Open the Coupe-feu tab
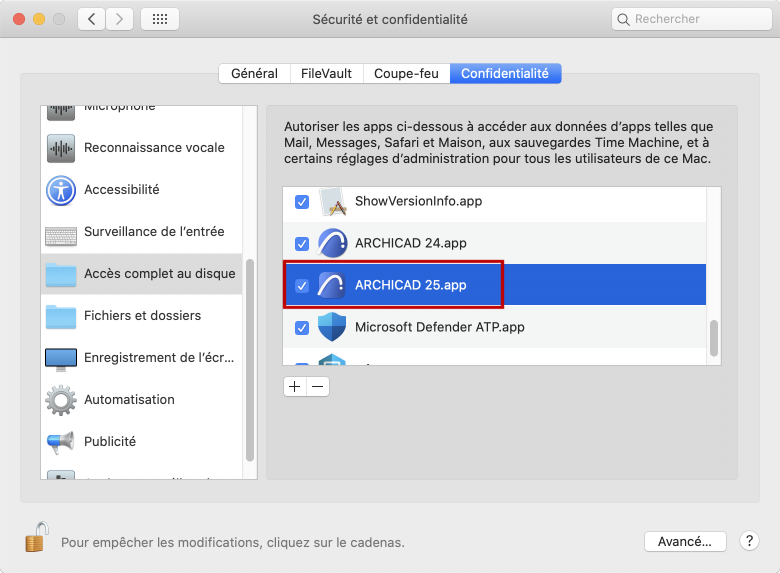Viewport: 780px width, 573px height. coord(406,74)
